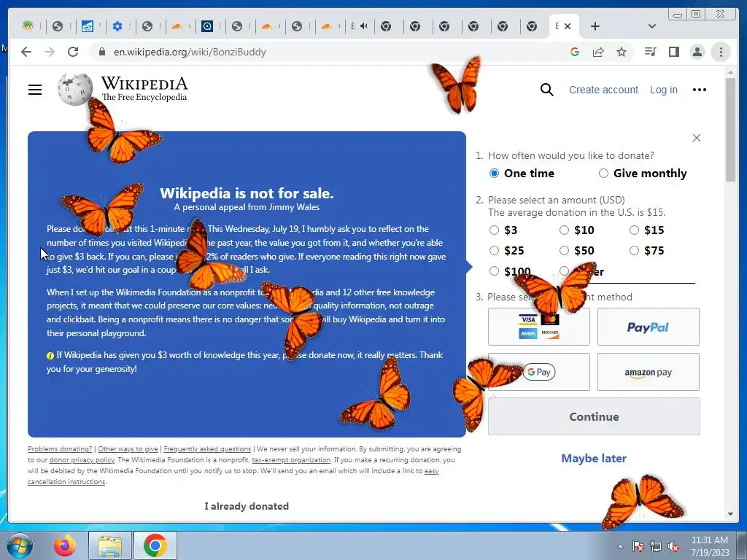This screenshot has width=747, height=560.
Task: Open the Create account link
Action: (x=603, y=90)
